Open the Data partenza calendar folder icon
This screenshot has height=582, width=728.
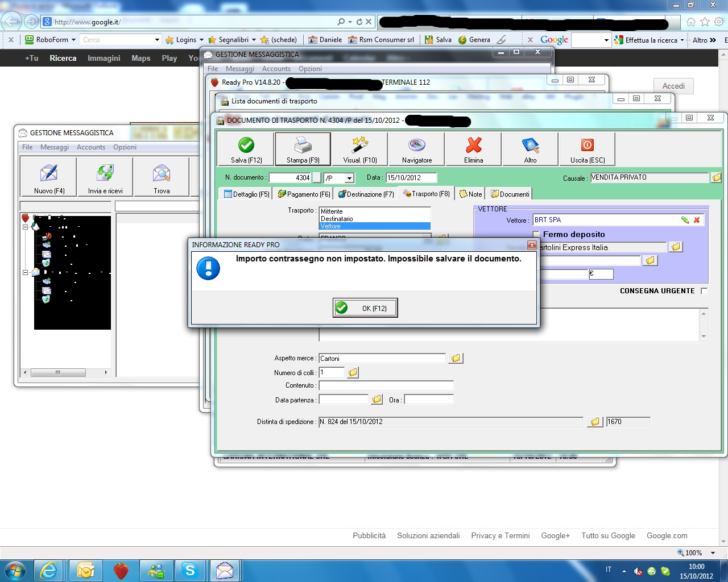coord(377,400)
